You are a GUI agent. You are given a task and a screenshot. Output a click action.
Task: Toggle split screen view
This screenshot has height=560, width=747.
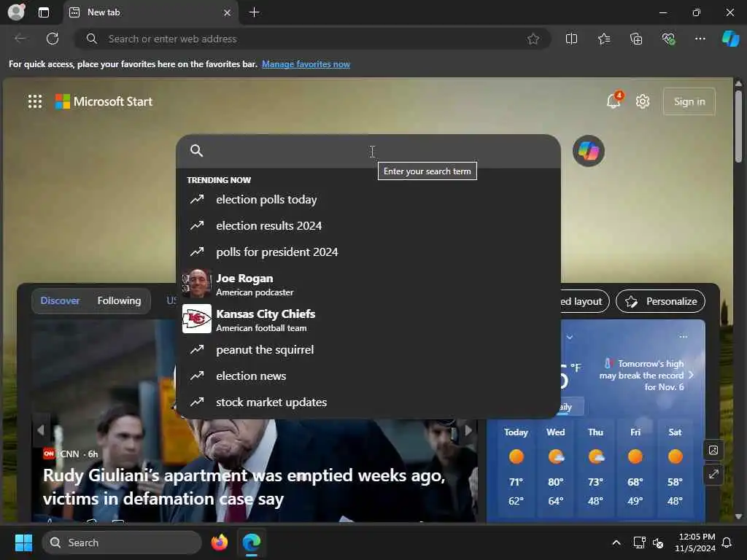(571, 39)
